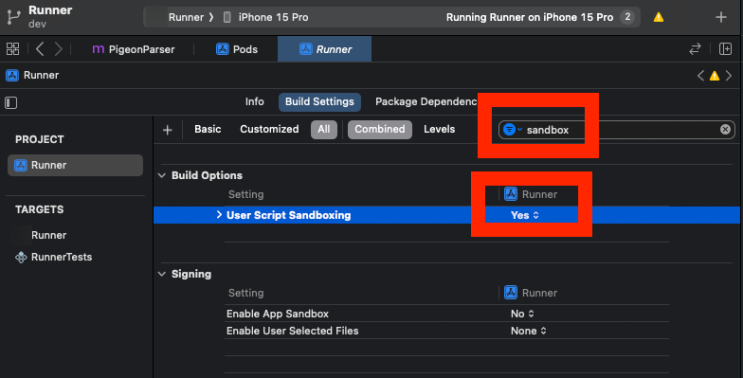
Task: Click the Runner project icon in jump bar
Action: pyautogui.click(x=12, y=75)
